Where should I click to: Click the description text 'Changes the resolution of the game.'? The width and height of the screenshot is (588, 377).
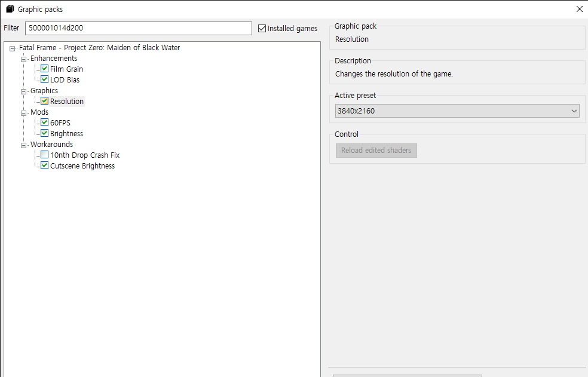pos(394,74)
